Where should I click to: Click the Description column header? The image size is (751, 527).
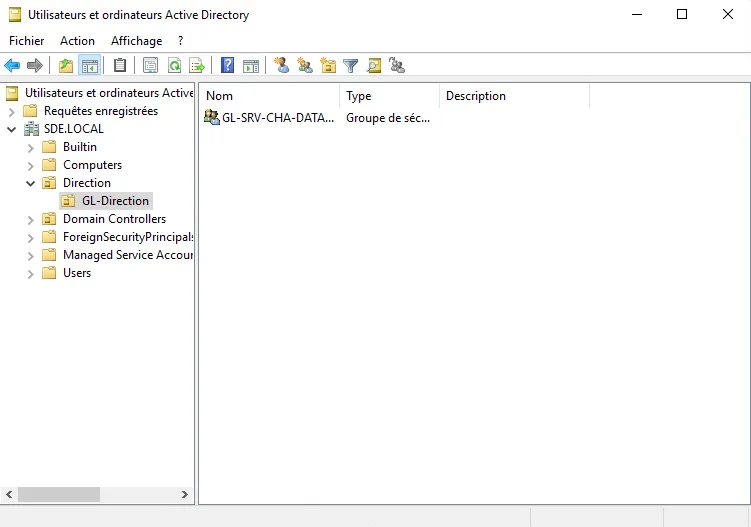pyautogui.click(x=513, y=96)
